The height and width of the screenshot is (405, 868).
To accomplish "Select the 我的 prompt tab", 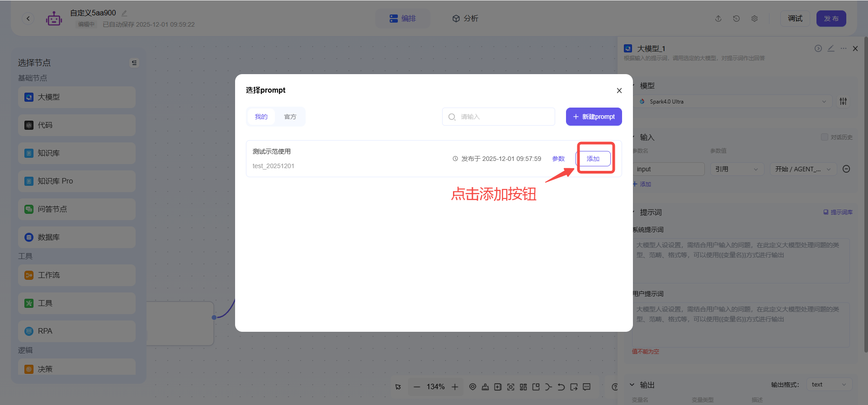I will [261, 117].
